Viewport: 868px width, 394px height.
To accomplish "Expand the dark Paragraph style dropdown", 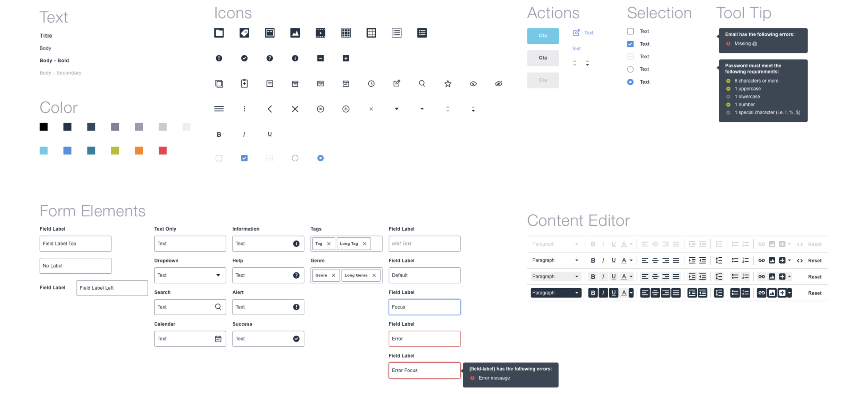I will 556,293.
